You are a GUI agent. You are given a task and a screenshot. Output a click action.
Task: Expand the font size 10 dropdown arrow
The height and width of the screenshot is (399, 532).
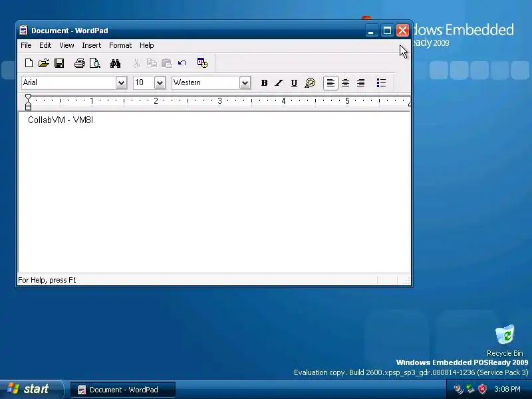click(160, 82)
